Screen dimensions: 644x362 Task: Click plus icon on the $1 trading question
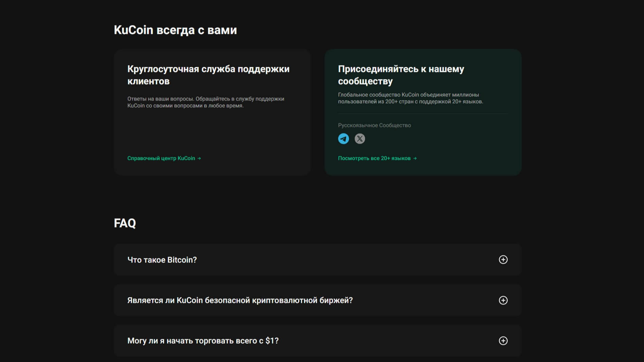click(x=503, y=341)
